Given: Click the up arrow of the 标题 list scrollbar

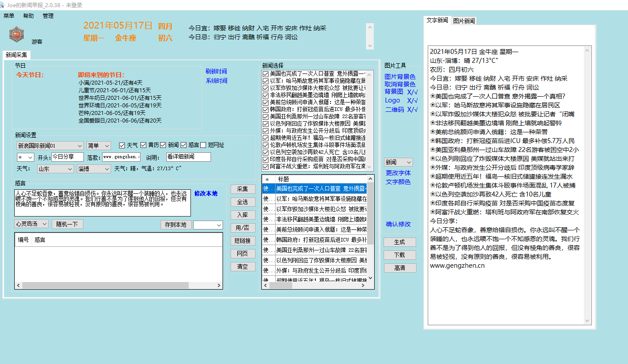Looking at the screenshot, I should 370,179.
